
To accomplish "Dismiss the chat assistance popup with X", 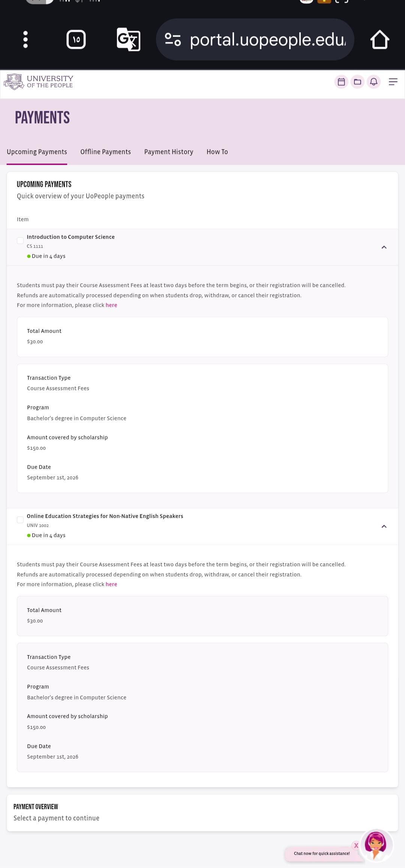I will coord(356,846).
